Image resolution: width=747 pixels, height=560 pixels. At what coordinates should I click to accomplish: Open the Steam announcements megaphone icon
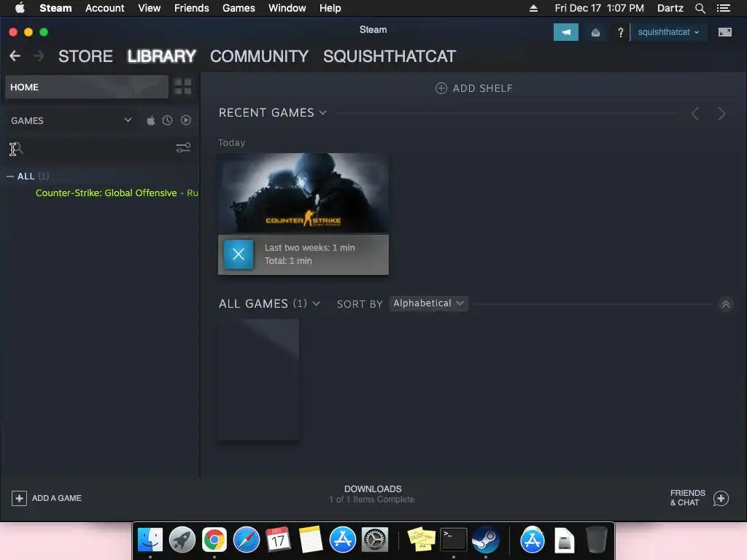coord(565,32)
